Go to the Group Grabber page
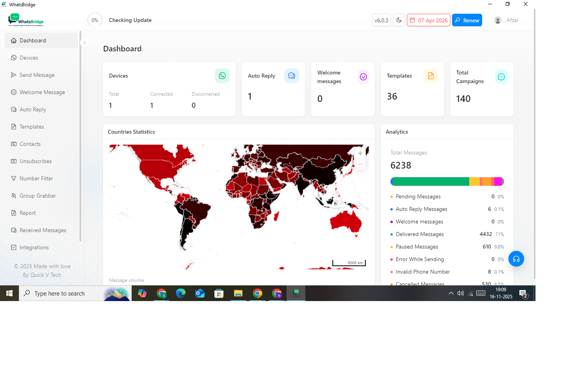The height and width of the screenshot is (392, 588). [38, 196]
